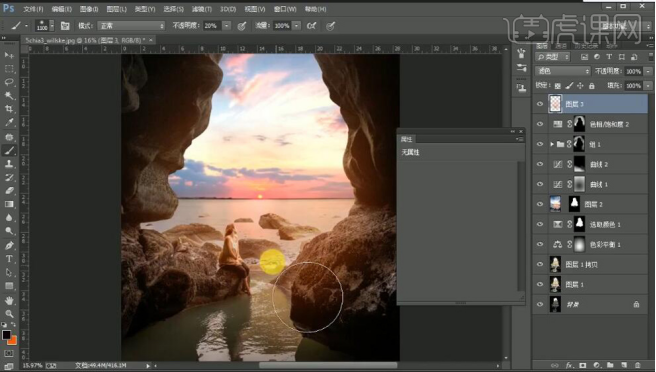Open layer fill 100% arrow
The height and width of the screenshot is (372, 656).
click(x=648, y=86)
